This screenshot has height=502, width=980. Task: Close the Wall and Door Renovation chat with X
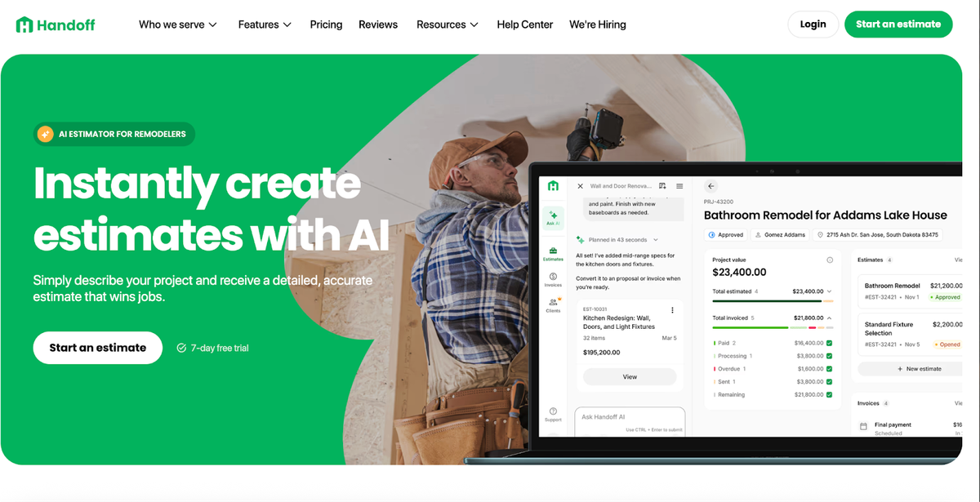point(580,186)
